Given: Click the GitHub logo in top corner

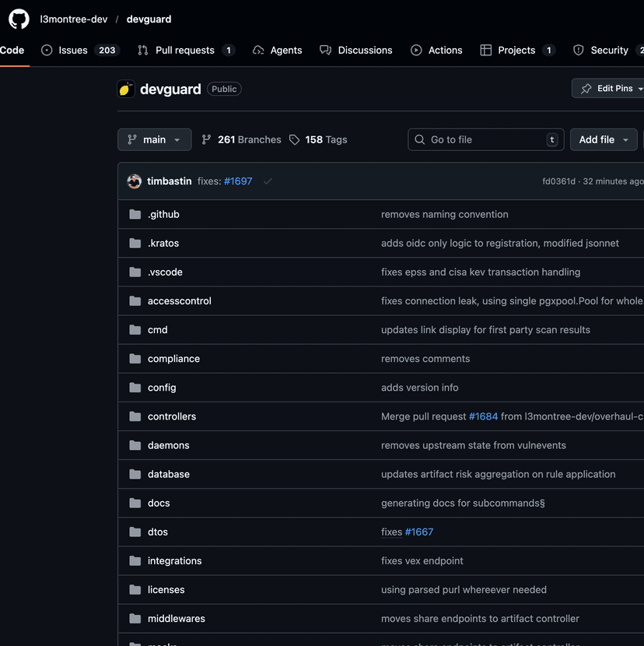Looking at the screenshot, I should pyautogui.click(x=18, y=18).
